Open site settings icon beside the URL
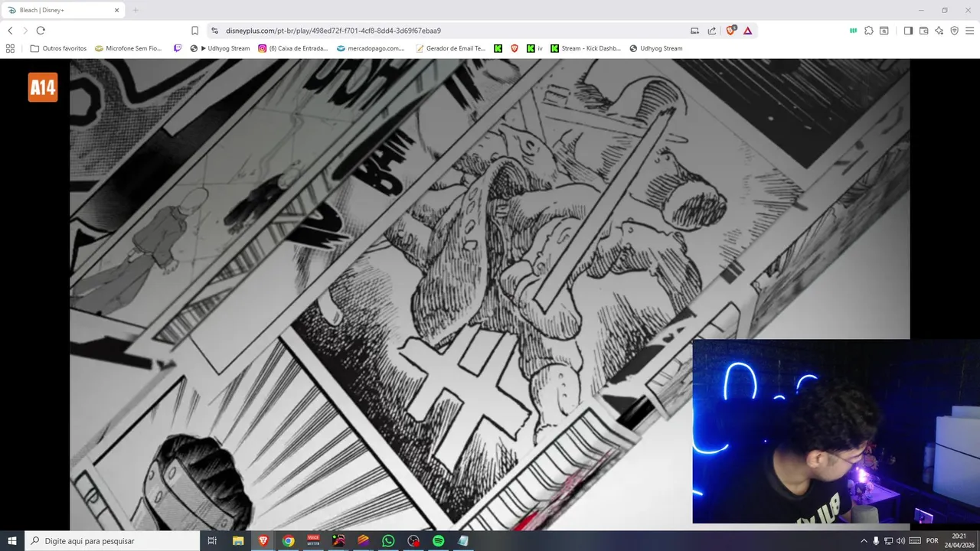980x551 pixels. coord(215,31)
